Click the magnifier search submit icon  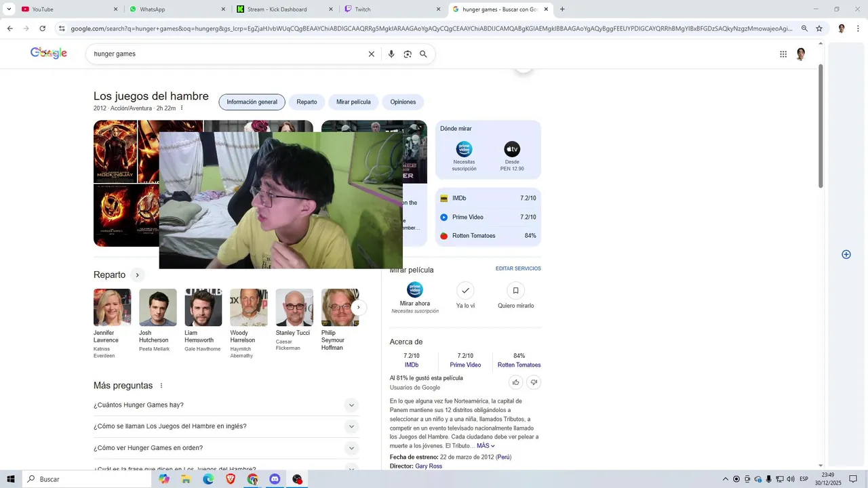[x=424, y=54]
